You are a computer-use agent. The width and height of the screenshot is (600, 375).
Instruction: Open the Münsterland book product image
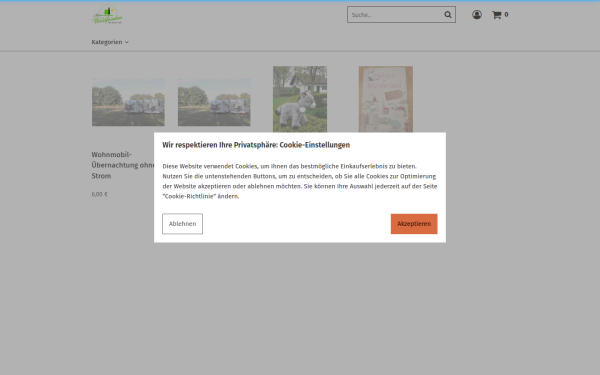pyautogui.click(x=386, y=99)
